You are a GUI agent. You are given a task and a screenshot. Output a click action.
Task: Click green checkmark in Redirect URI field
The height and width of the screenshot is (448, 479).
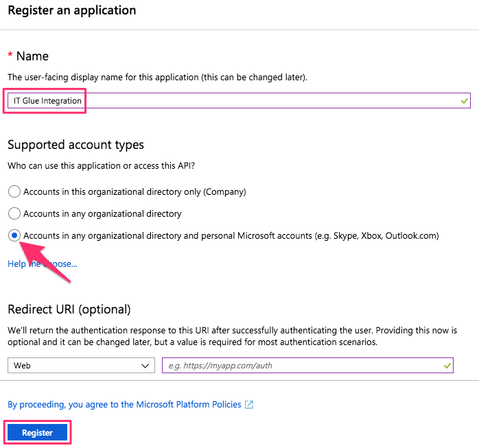447,366
